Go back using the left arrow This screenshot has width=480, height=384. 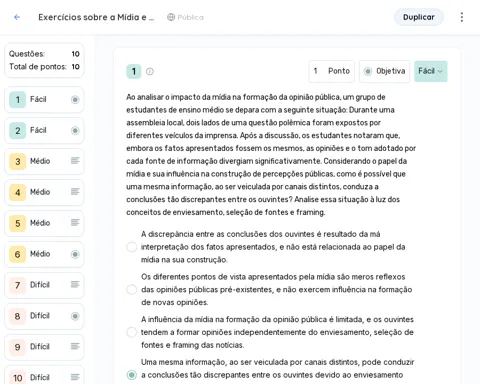point(17,17)
